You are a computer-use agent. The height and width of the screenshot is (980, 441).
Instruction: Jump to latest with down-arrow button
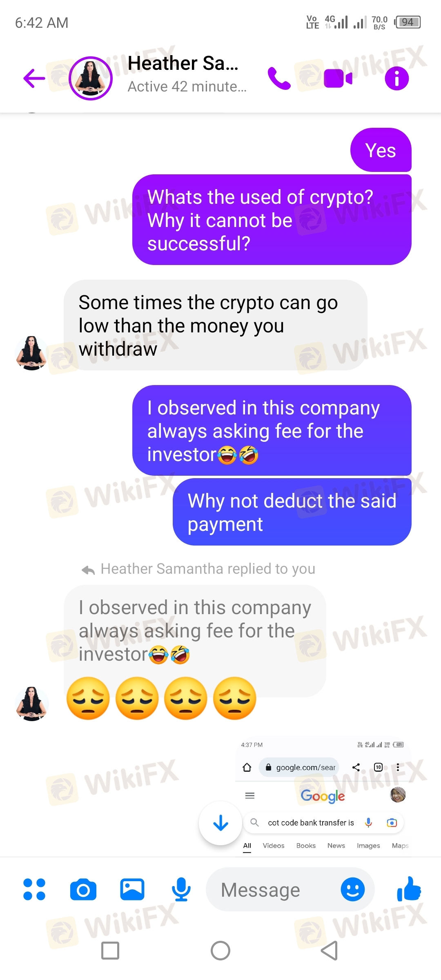pyautogui.click(x=220, y=823)
